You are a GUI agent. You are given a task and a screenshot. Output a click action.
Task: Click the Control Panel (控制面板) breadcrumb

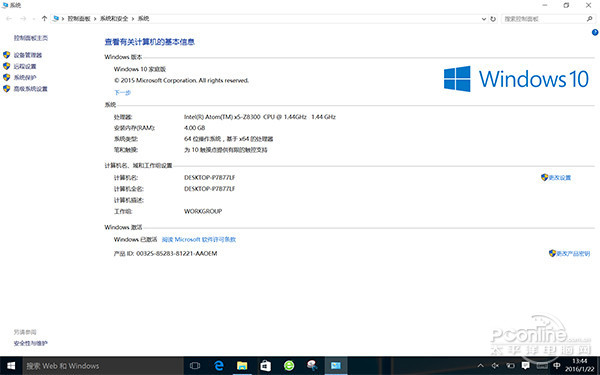(79, 18)
